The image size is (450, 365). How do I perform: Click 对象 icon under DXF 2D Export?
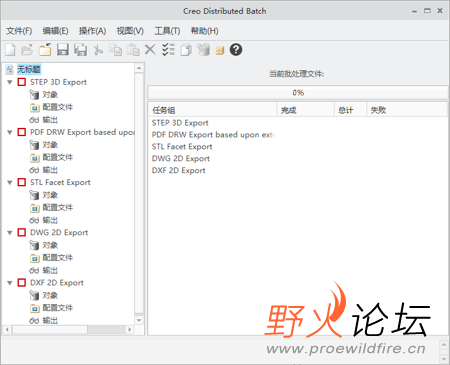pos(34,296)
